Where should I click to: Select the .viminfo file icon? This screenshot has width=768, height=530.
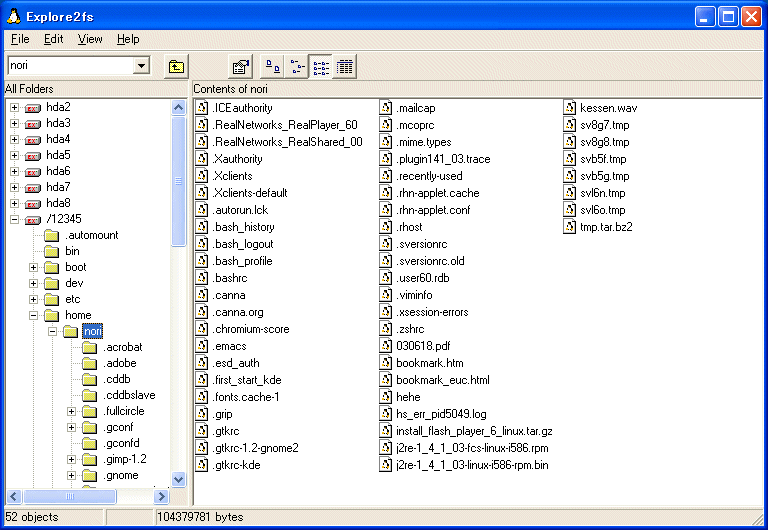(x=386, y=295)
